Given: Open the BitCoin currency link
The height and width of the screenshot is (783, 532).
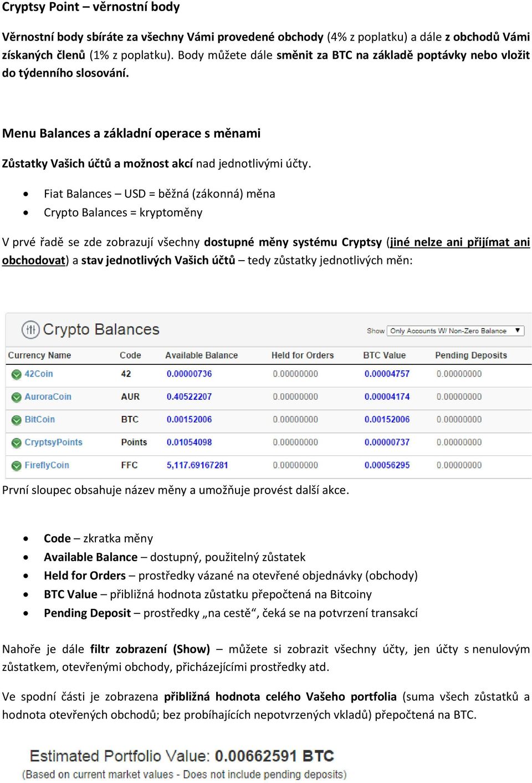Looking at the screenshot, I should coord(39,419).
